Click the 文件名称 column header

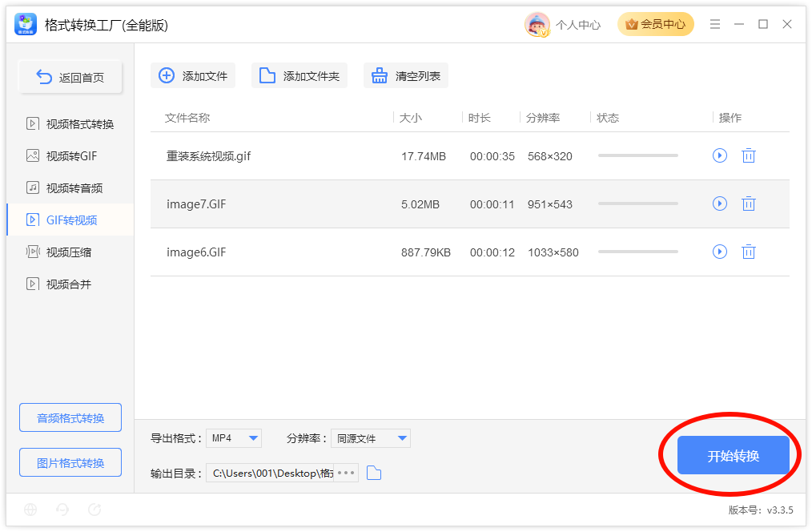[x=187, y=118]
